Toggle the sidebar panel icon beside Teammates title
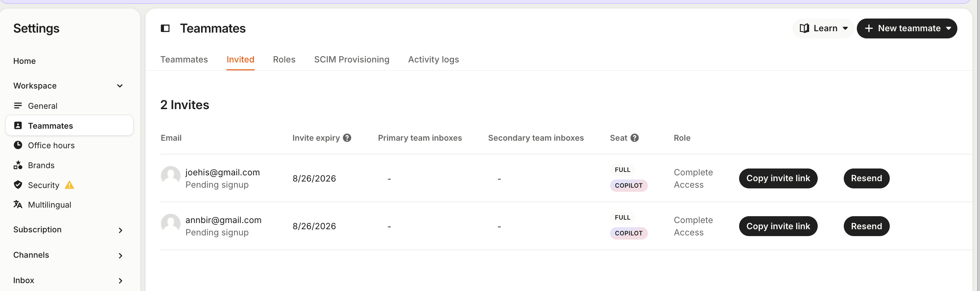The width and height of the screenshot is (980, 291). pyautogui.click(x=165, y=28)
